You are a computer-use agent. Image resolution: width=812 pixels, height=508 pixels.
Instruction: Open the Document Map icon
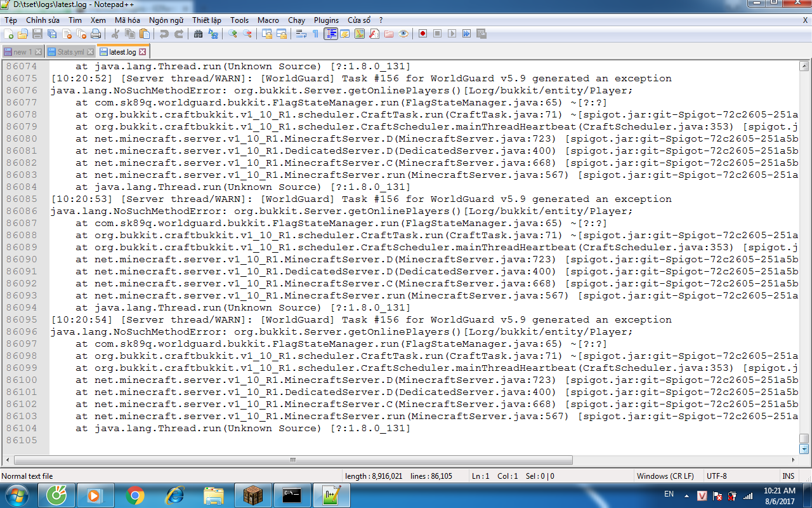(x=360, y=34)
